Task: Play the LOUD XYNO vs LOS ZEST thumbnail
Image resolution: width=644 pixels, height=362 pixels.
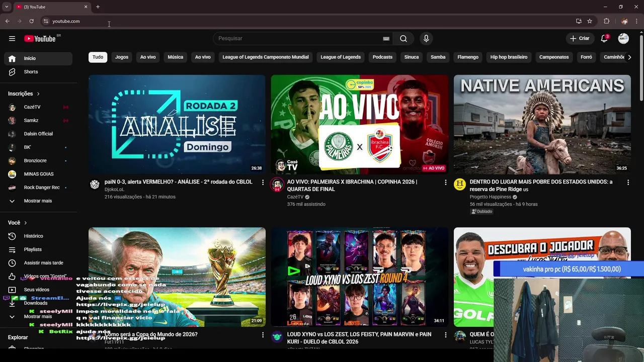Action: click(360, 277)
